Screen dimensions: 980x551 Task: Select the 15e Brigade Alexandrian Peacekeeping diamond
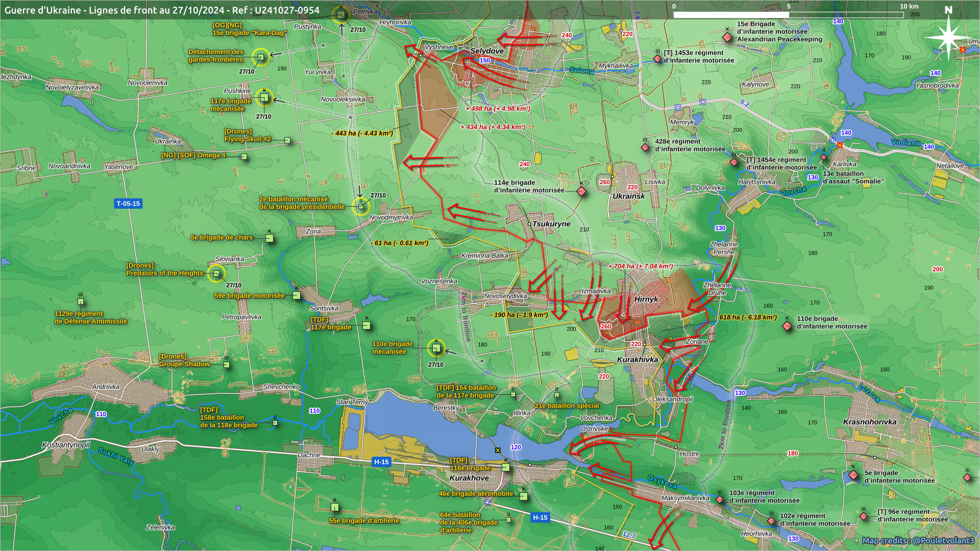pos(727,37)
